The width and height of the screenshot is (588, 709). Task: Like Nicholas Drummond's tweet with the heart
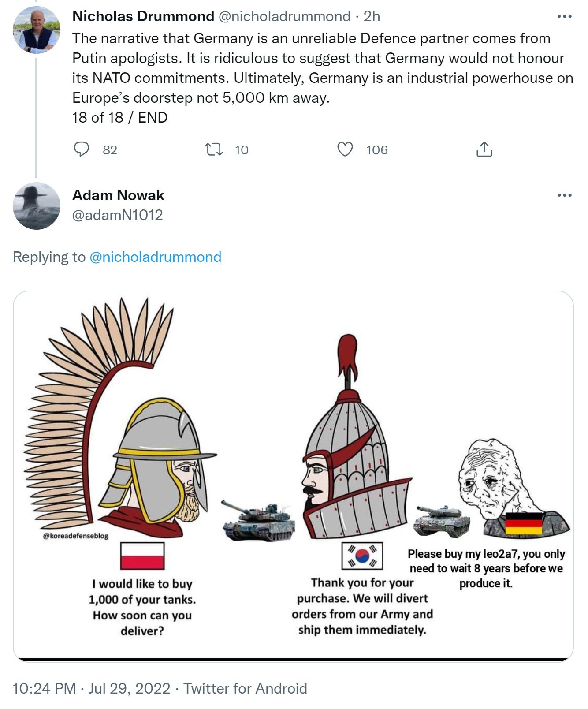coord(345,149)
